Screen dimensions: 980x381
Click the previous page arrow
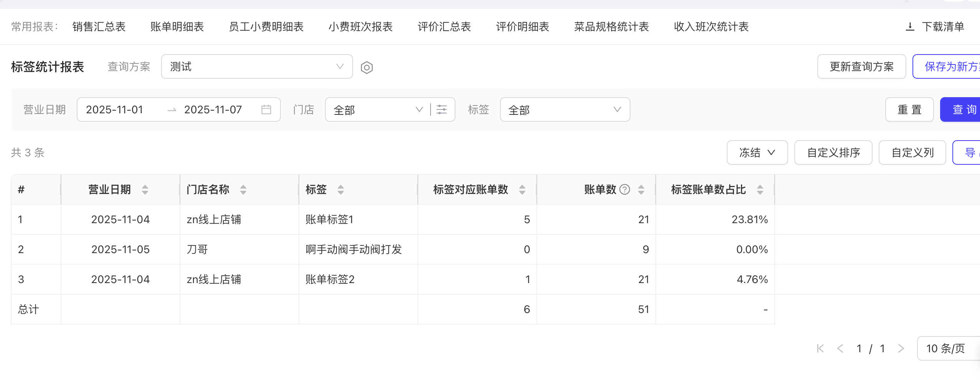pos(840,348)
